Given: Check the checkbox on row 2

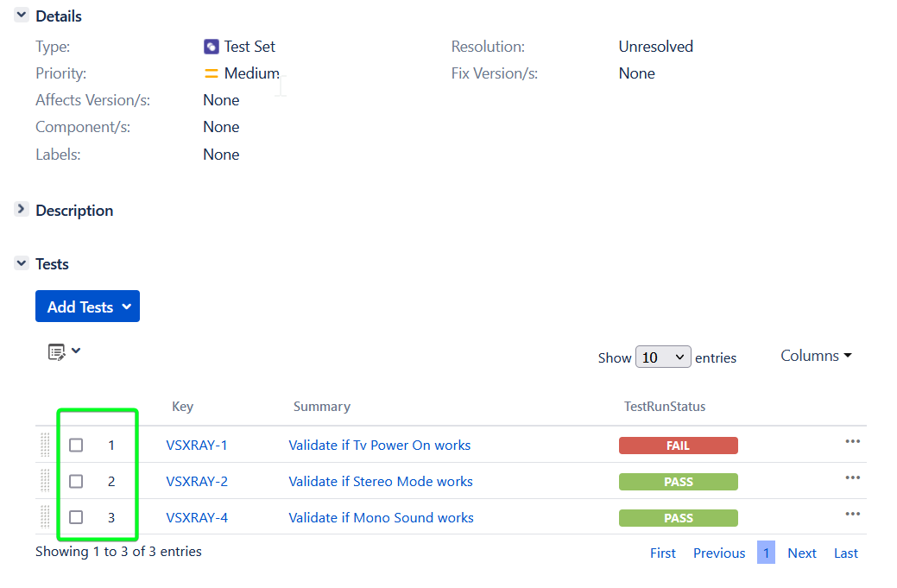Looking at the screenshot, I should [76, 481].
